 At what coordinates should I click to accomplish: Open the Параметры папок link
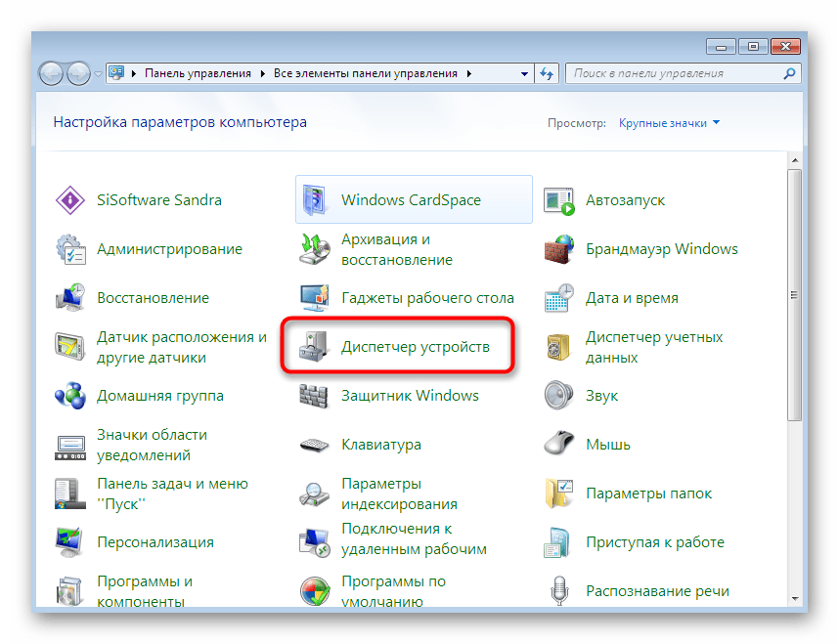(x=648, y=494)
